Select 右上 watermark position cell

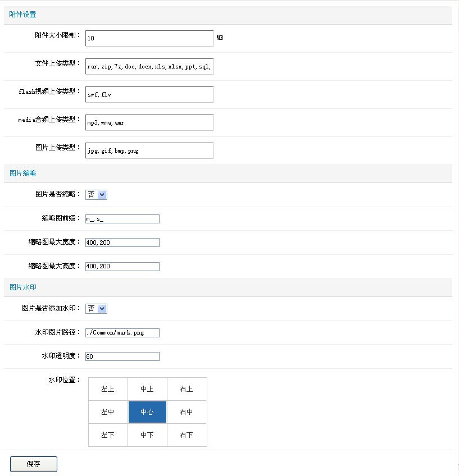click(187, 389)
